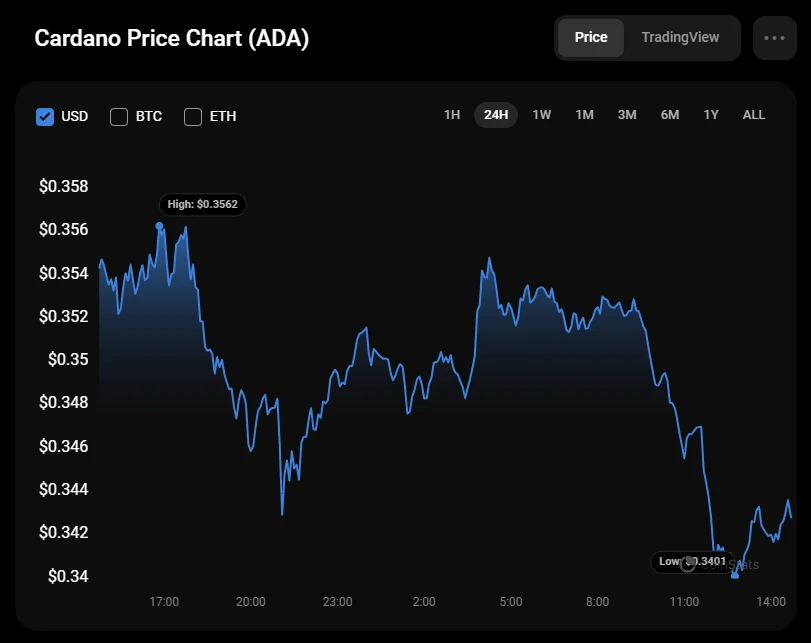
Task: Enable the ETH comparison checkbox
Action: click(x=193, y=116)
